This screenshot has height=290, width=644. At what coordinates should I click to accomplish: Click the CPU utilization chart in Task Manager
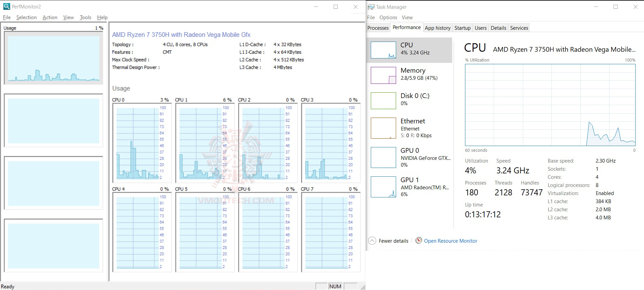pos(550,105)
